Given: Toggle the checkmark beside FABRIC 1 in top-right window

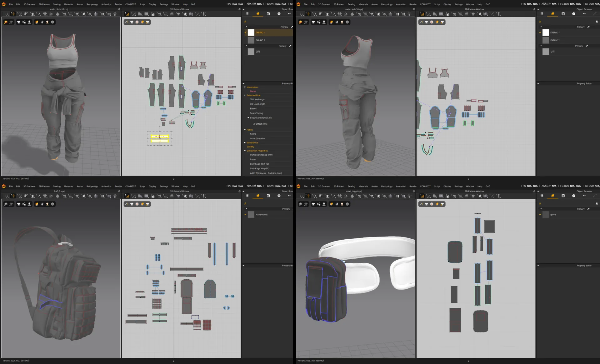Looking at the screenshot, I should coord(540,32).
